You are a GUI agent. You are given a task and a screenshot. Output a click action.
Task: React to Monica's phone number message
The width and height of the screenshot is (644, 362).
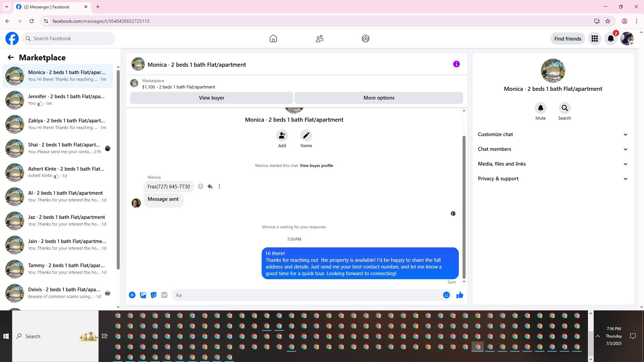pyautogui.click(x=201, y=187)
